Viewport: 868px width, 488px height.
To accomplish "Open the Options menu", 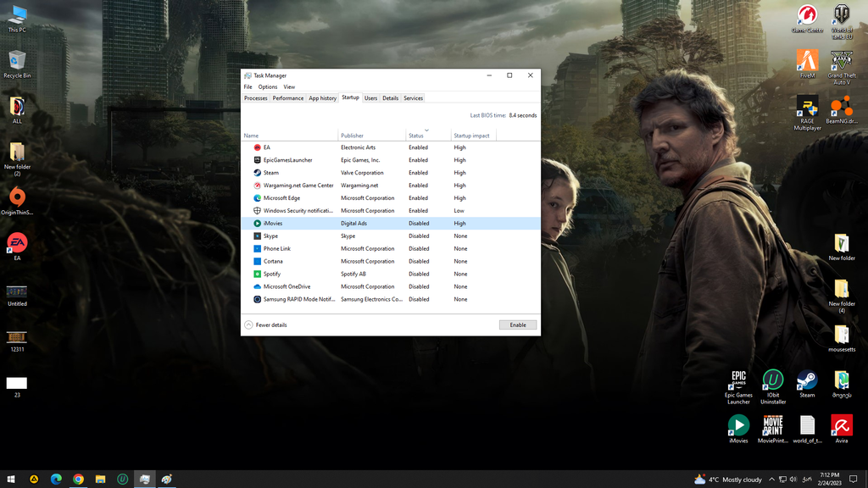I will [x=268, y=86].
